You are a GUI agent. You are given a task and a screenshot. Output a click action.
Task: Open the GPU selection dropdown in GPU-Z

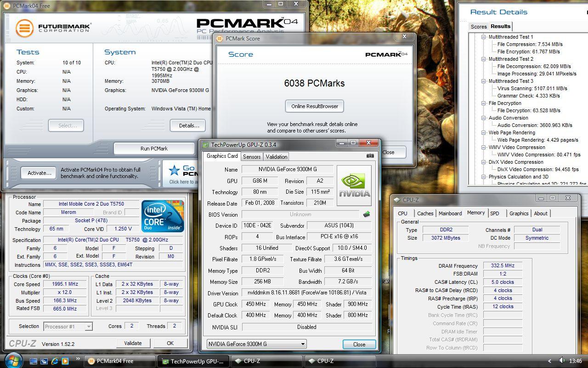coord(257,344)
